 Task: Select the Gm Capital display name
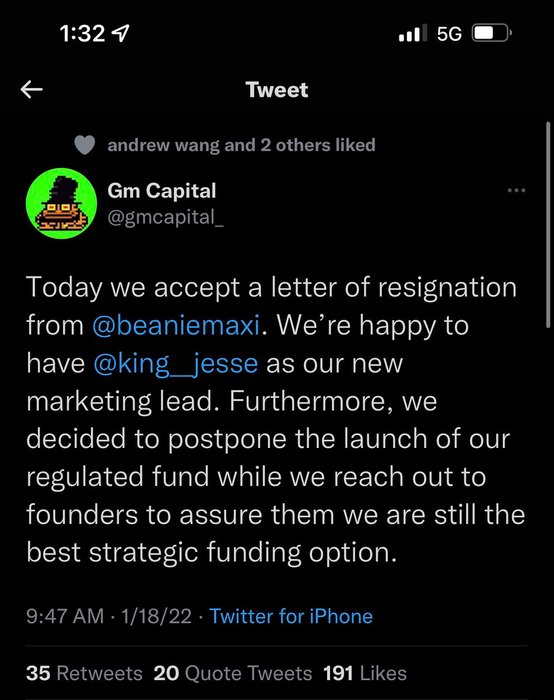click(x=162, y=191)
